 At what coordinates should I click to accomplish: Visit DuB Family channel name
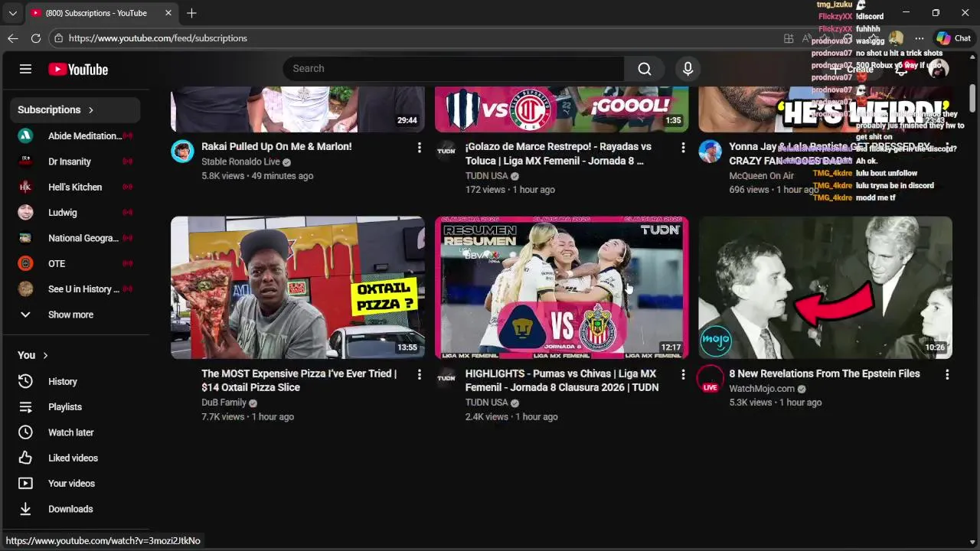tap(224, 403)
